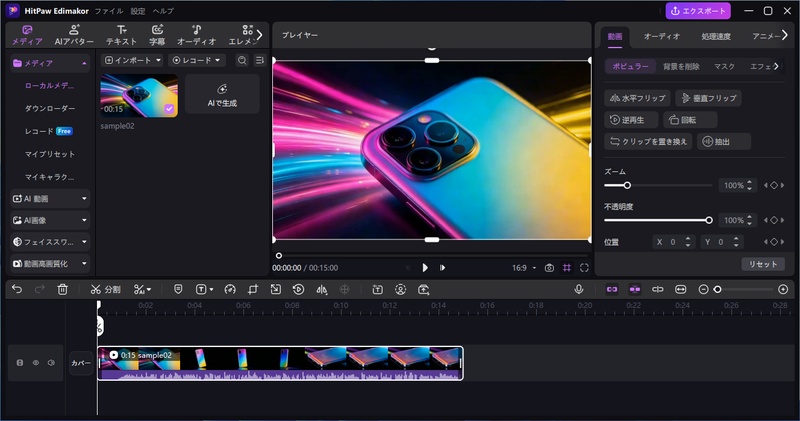Toggle the preview axis timeline button
The width and height of the screenshot is (800, 421).
[658, 289]
